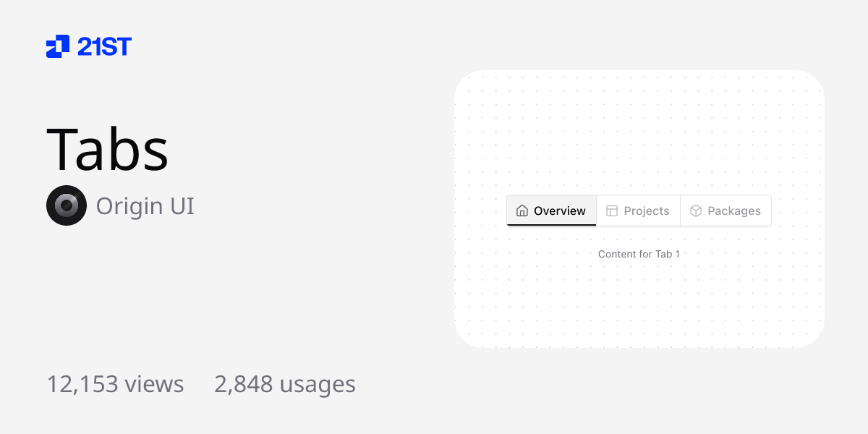Select the dark circular Origin UI logo
The height and width of the screenshot is (434, 868).
(66, 205)
